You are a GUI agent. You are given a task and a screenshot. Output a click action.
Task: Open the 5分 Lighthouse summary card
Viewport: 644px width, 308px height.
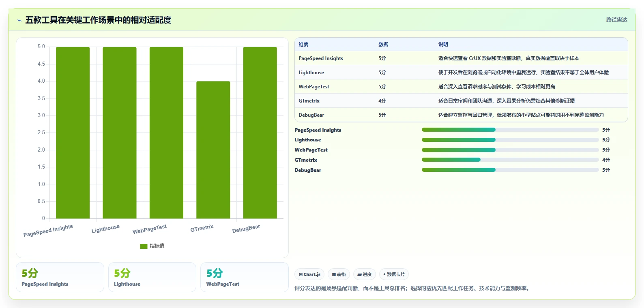click(x=152, y=277)
